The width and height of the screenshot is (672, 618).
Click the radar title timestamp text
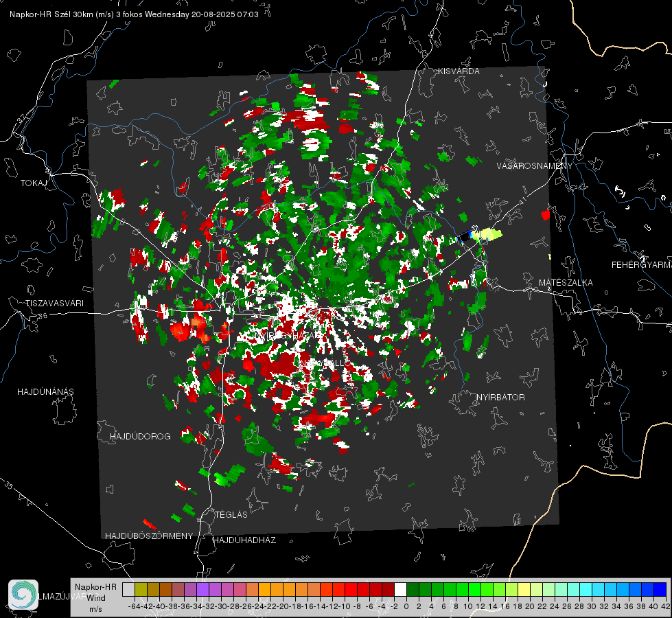134,14
